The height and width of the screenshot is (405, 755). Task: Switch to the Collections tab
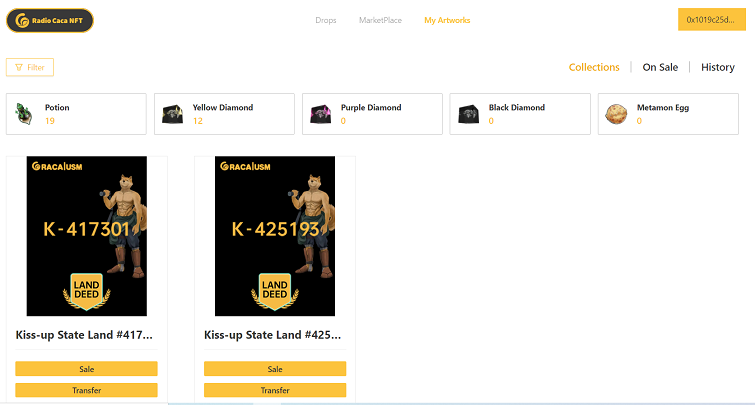point(594,67)
